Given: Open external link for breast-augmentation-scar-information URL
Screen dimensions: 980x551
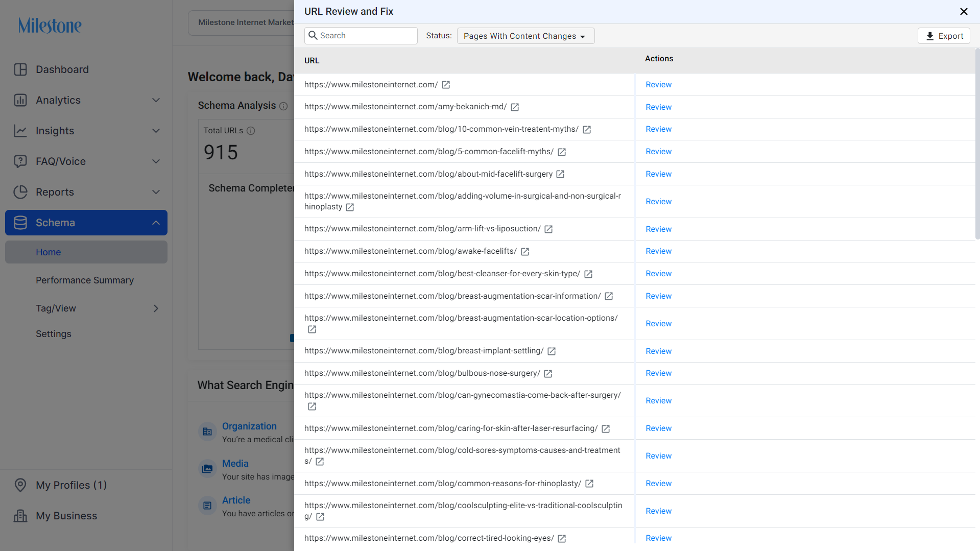Looking at the screenshot, I should pyautogui.click(x=609, y=296).
